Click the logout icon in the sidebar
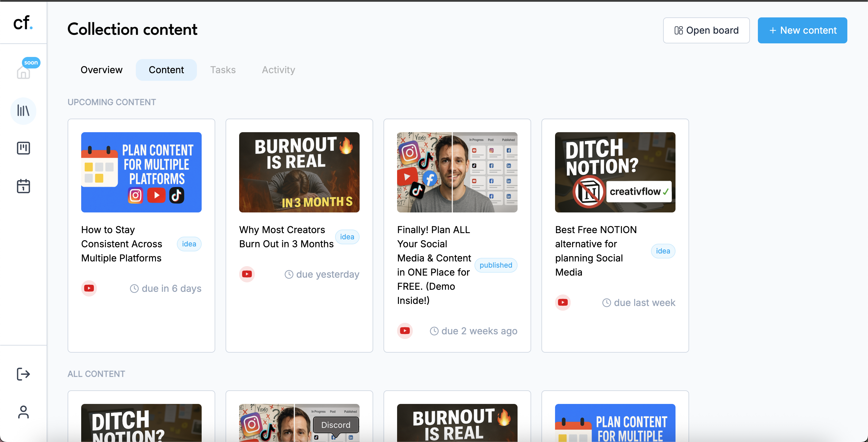Screen dimensions: 868x442 click(23, 374)
